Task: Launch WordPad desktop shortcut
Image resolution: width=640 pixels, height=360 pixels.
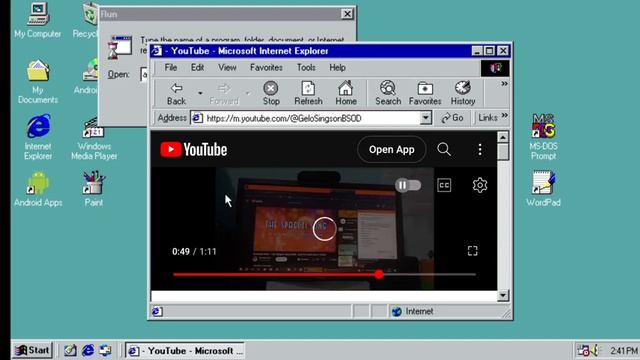Action: coord(543,189)
